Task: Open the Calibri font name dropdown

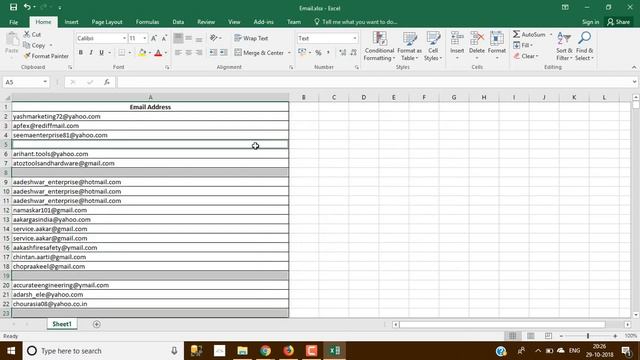Action: 124,38
